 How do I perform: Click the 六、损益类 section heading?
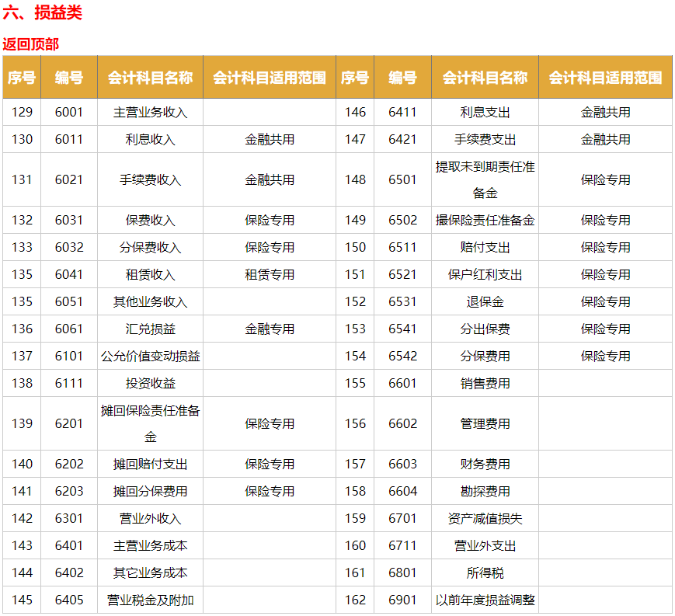click(x=42, y=13)
